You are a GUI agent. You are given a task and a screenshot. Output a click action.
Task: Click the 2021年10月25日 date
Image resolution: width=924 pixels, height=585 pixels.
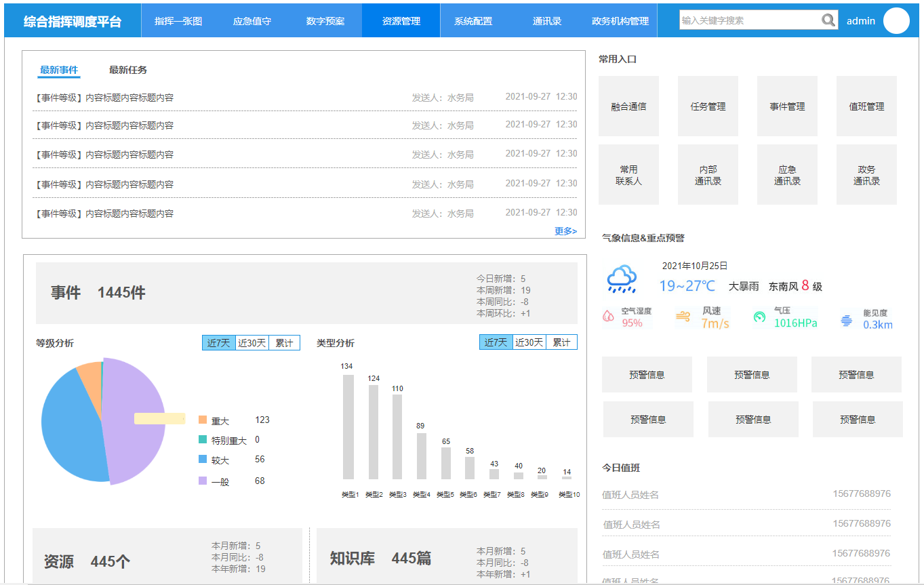(695, 266)
